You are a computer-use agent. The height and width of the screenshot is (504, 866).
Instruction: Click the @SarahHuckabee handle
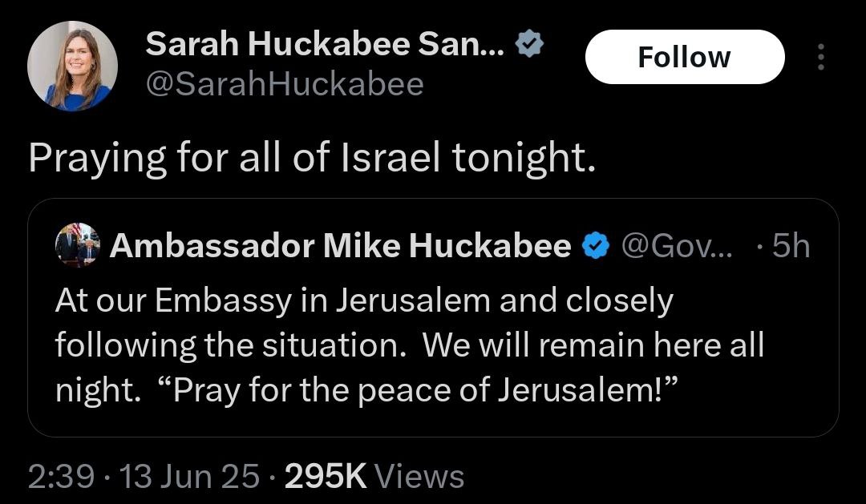tap(284, 84)
